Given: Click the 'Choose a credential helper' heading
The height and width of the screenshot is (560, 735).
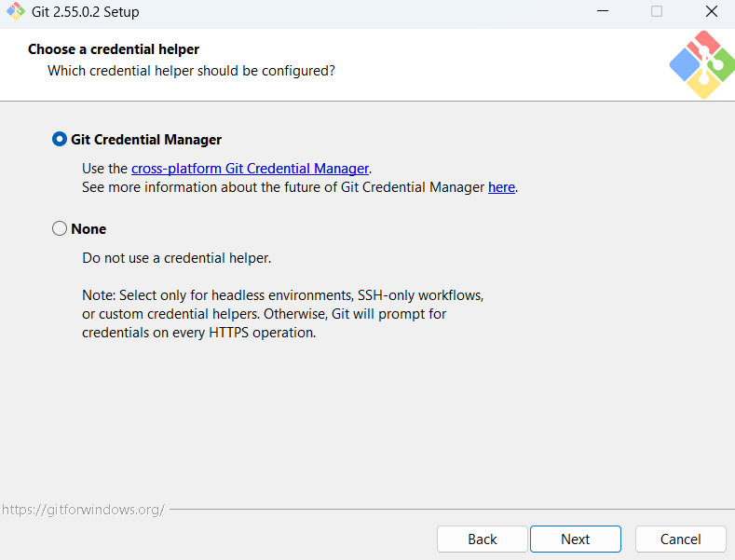Looking at the screenshot, I should pyautogui.click(x=114, y=49).
